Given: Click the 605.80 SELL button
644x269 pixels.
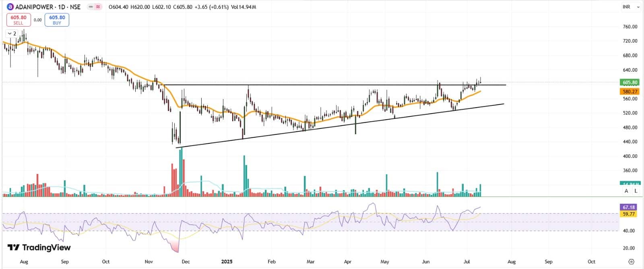Looking at the screenshot, I should pyautogui.click(x=19, y=20).
